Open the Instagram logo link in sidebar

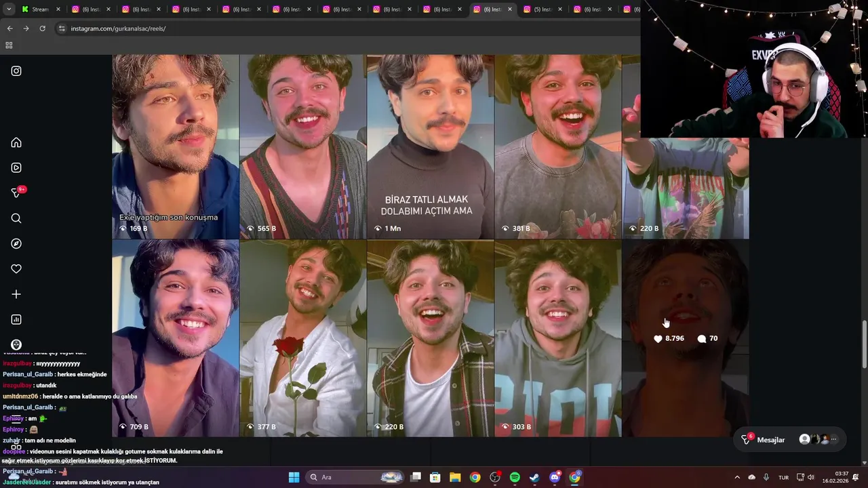16,70
